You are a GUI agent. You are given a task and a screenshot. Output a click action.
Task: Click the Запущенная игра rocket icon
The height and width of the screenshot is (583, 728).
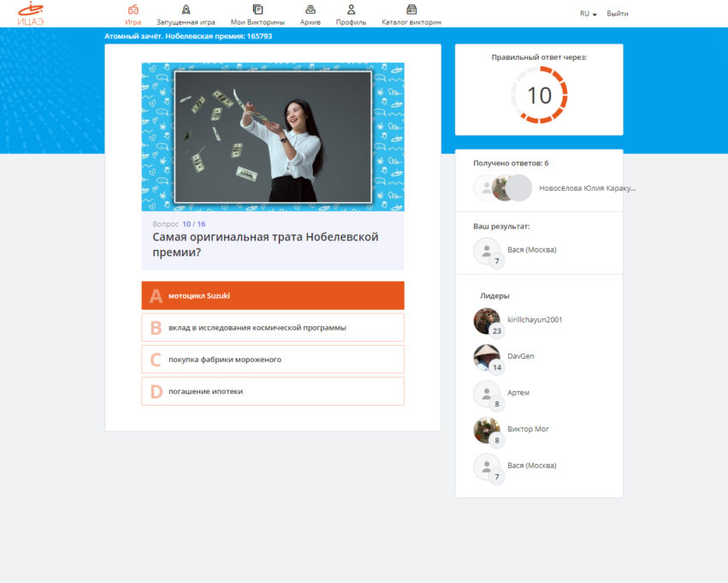[186, 9]
